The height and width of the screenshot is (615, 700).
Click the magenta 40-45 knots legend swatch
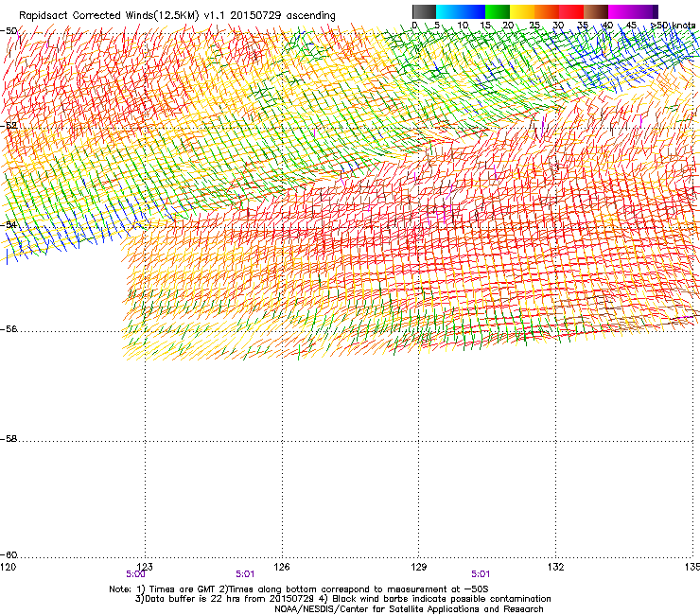click(621, 11)
